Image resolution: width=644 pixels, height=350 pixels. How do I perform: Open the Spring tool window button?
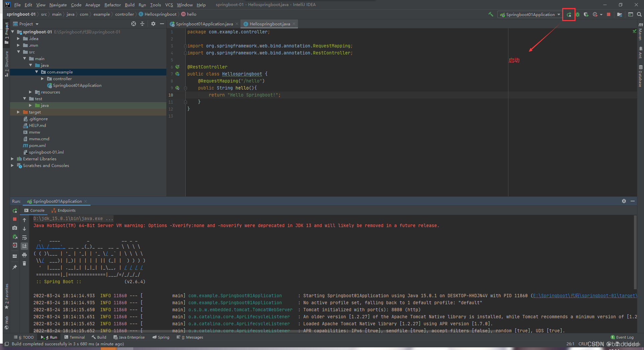coord(161,337)
